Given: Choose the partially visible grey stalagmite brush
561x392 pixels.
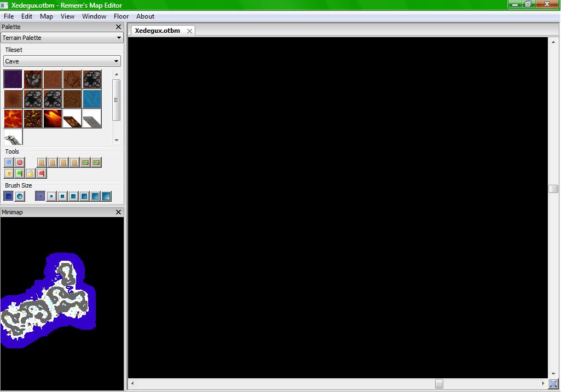Looking at the screenshot, I should coord(13,137).
